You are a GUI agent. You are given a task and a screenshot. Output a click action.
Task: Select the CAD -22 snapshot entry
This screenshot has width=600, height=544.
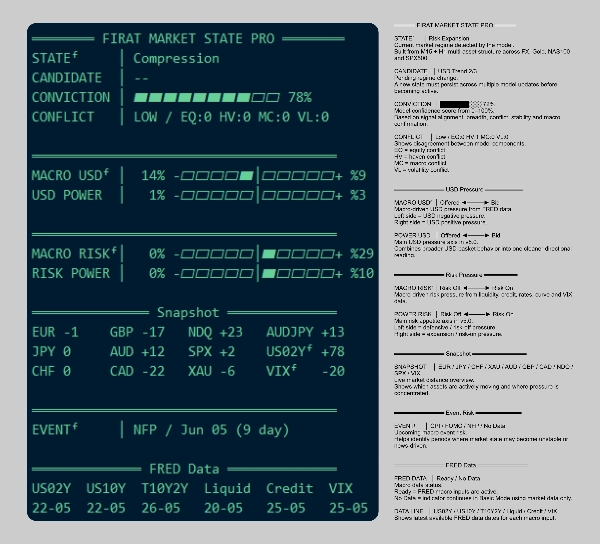click(137, 371)
